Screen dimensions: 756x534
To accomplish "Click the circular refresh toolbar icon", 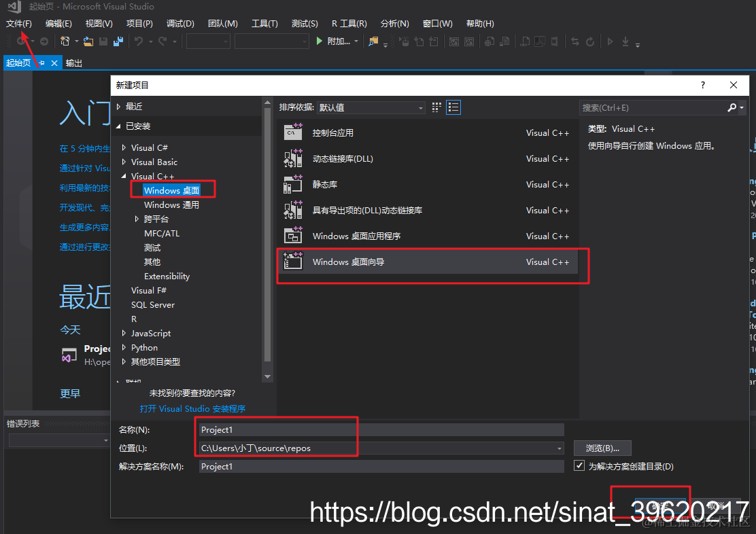I will click(x=590, y=41).
